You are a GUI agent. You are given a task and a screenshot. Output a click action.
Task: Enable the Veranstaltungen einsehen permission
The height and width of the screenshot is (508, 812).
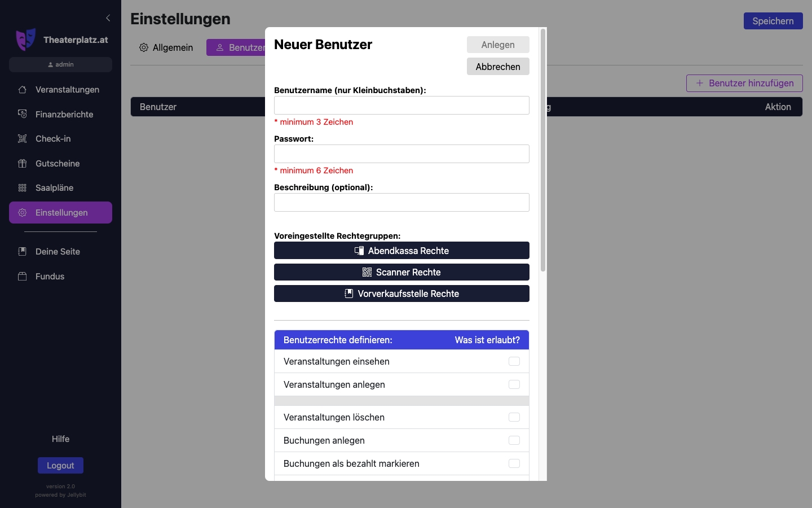[514, 362]
